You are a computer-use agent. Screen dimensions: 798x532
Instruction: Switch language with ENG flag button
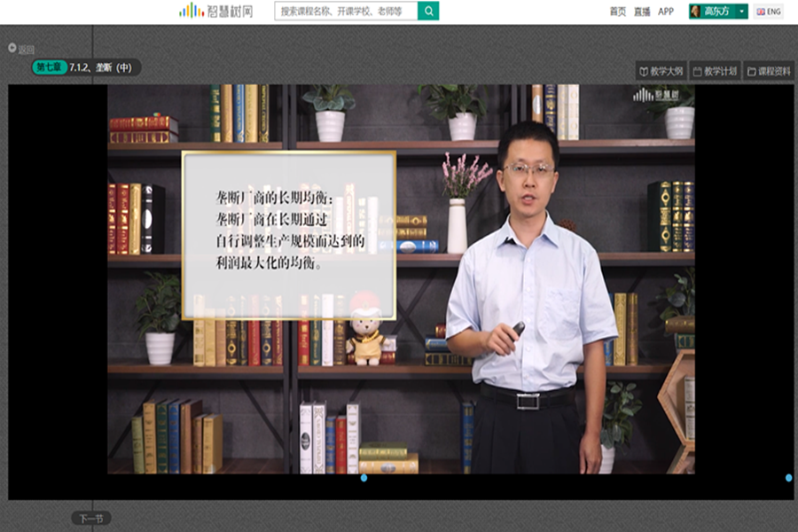pyautogui.click(x=768, y=12)
